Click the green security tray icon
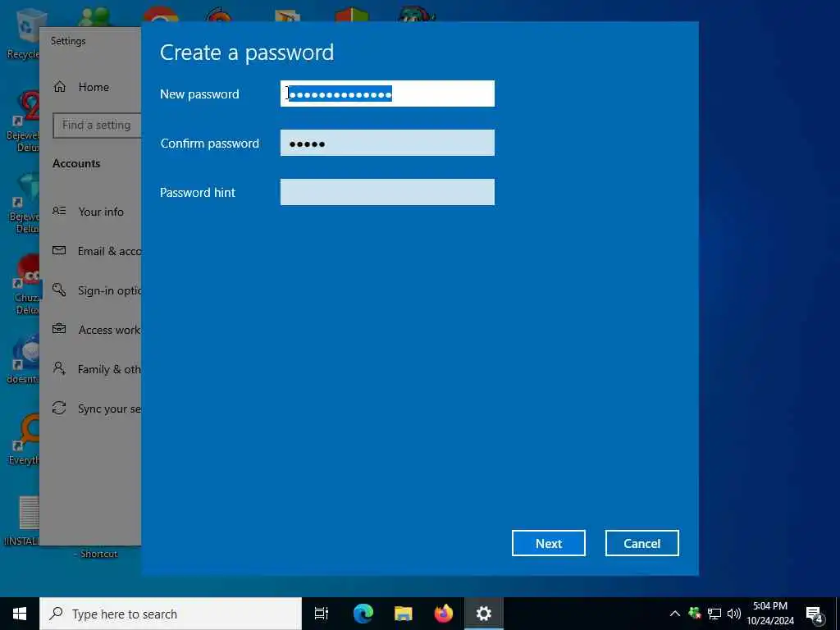The height and width of the screenshot is (630, 840). [695, 614]
